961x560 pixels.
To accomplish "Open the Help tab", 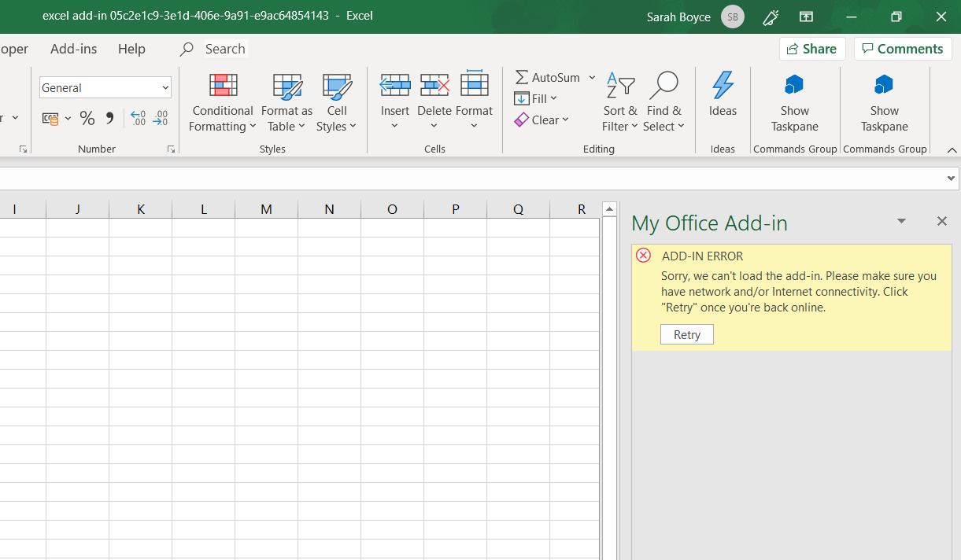I will (131, 49).
